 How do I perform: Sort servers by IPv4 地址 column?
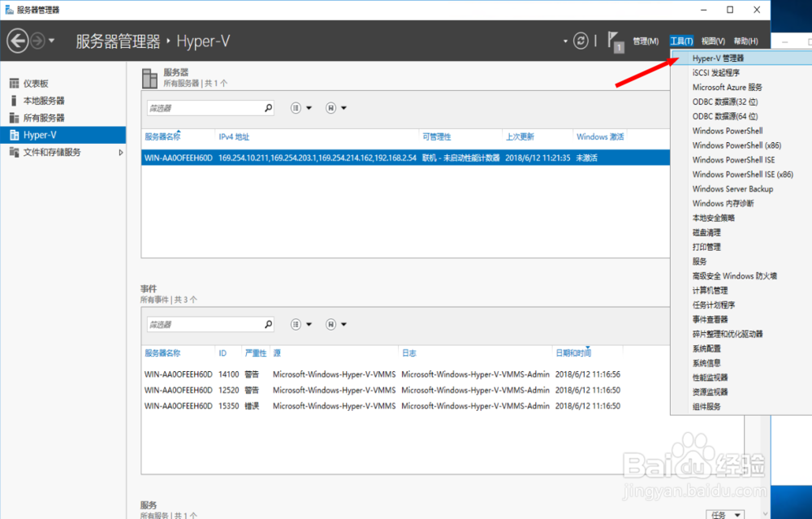pyautogui.click(x=234, y=136)
